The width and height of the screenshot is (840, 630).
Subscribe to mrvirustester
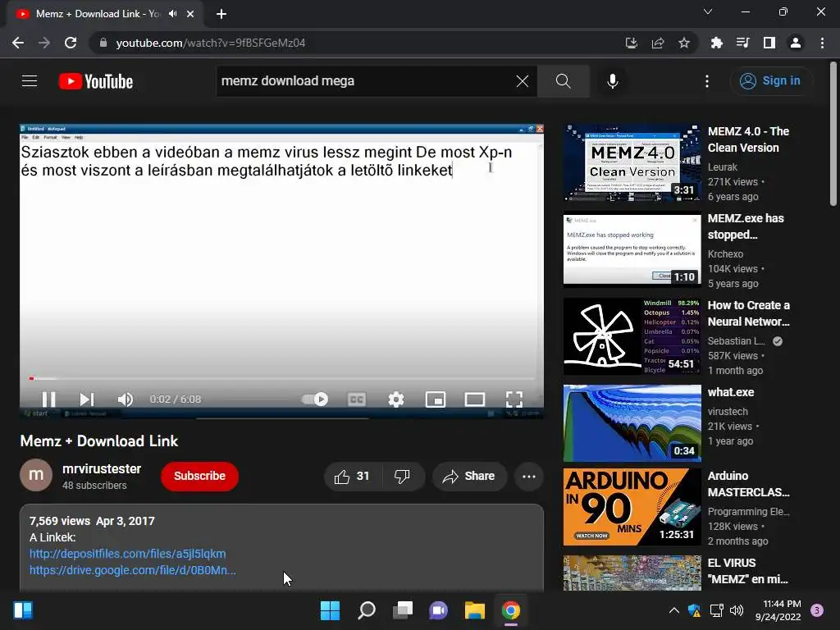tap(199, 477)
